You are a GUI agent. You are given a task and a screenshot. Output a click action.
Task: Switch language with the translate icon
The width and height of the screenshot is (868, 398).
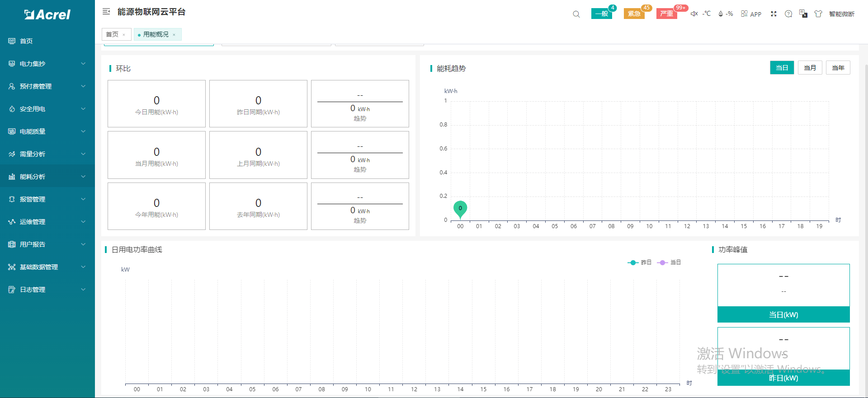click(803, 14)
